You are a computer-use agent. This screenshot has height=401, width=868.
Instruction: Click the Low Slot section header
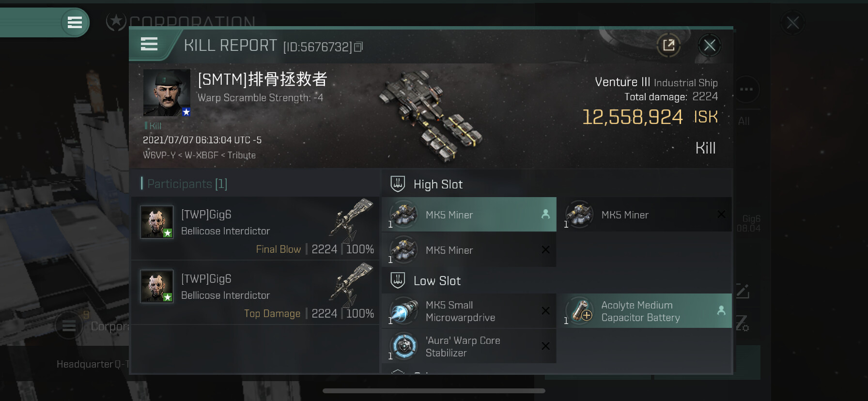(x=437, y=281)
